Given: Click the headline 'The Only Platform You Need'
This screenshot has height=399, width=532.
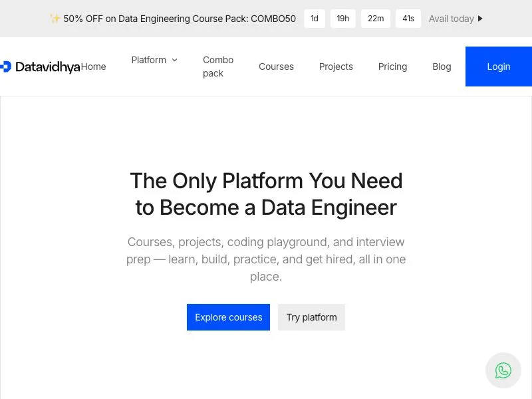Looking at the screenshot, I should point(267,180).
